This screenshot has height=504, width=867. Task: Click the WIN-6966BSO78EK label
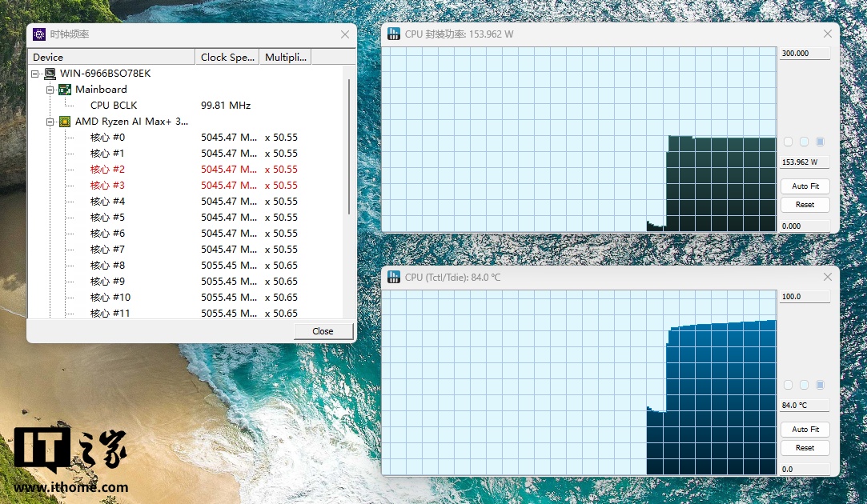[105, 74]
